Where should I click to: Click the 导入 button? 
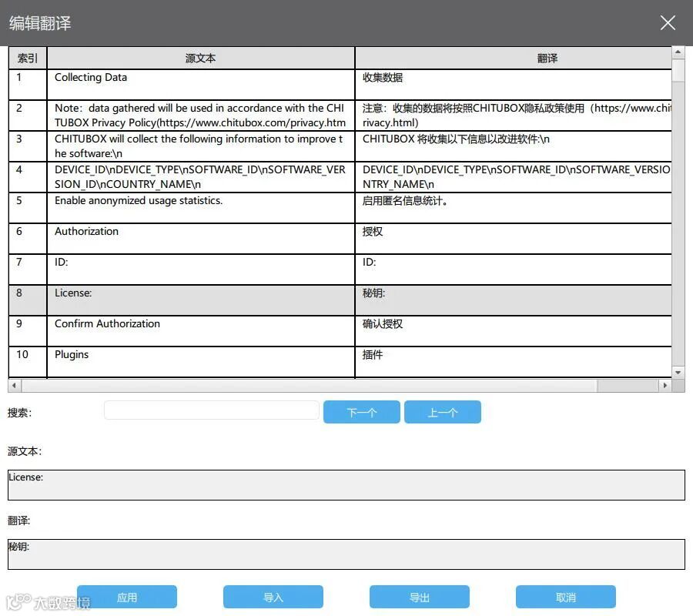[273, 597]
